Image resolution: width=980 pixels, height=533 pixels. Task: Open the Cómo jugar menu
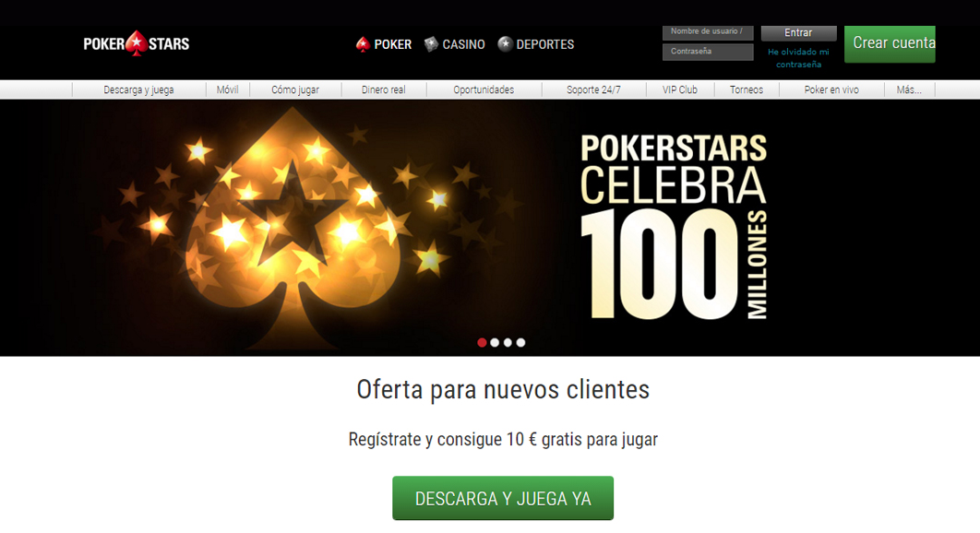(295, 90)
